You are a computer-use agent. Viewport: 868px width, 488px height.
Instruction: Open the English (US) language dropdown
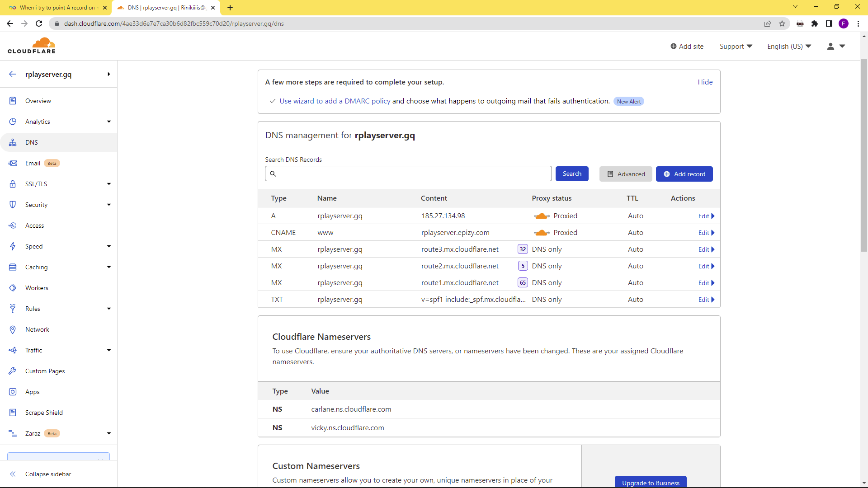click(789, 46)
